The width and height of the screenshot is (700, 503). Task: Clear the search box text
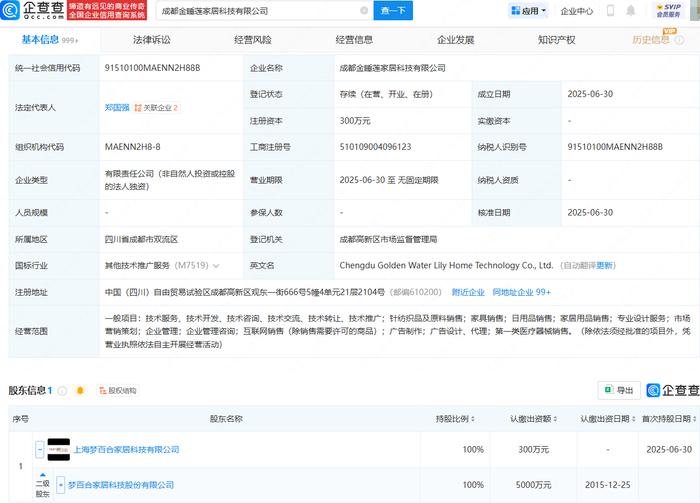tap(364, 10)
